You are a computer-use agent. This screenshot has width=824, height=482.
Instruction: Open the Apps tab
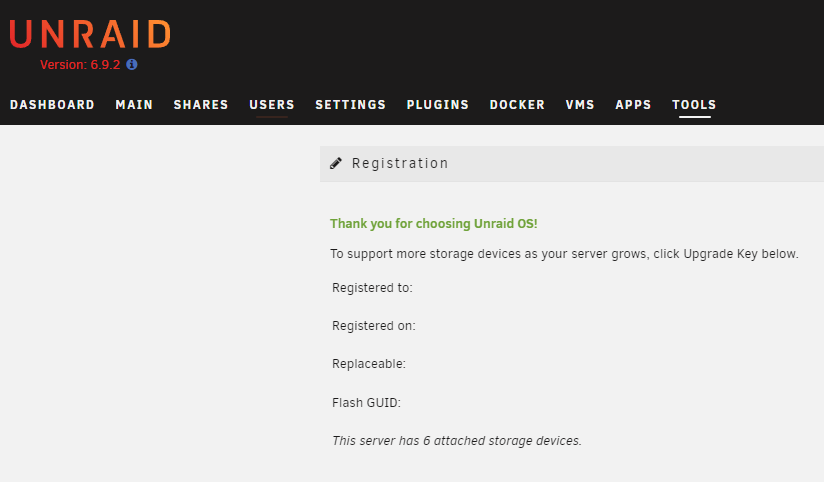(633, 105)
